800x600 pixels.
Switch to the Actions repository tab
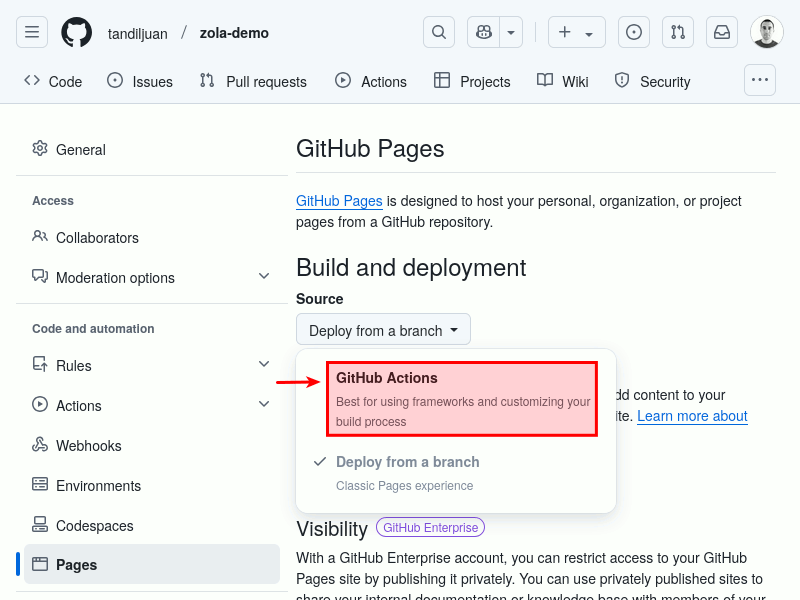pos(371,82)
